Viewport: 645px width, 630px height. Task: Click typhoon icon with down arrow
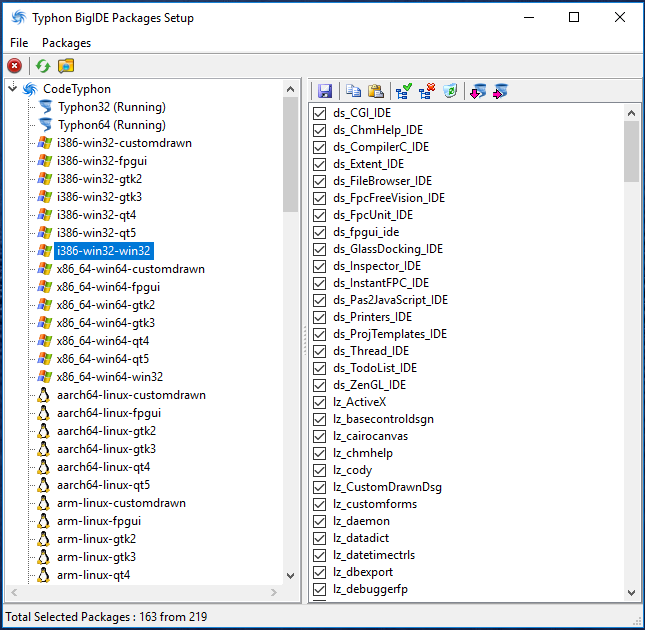[x=478, y=91]
